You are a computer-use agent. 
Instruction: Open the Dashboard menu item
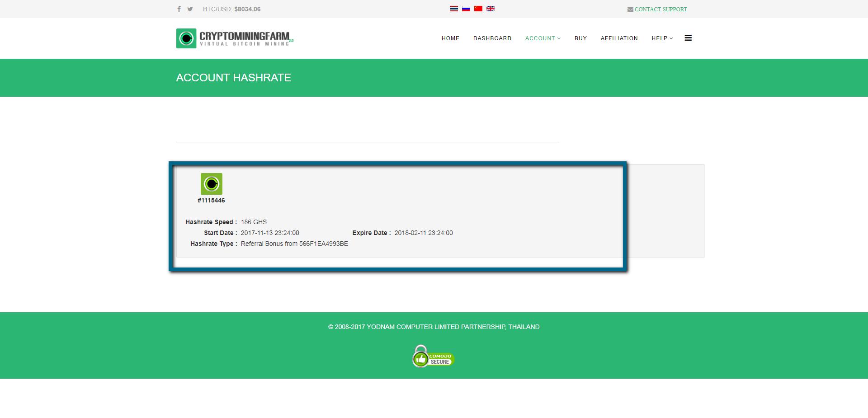(x=492, y=38)
